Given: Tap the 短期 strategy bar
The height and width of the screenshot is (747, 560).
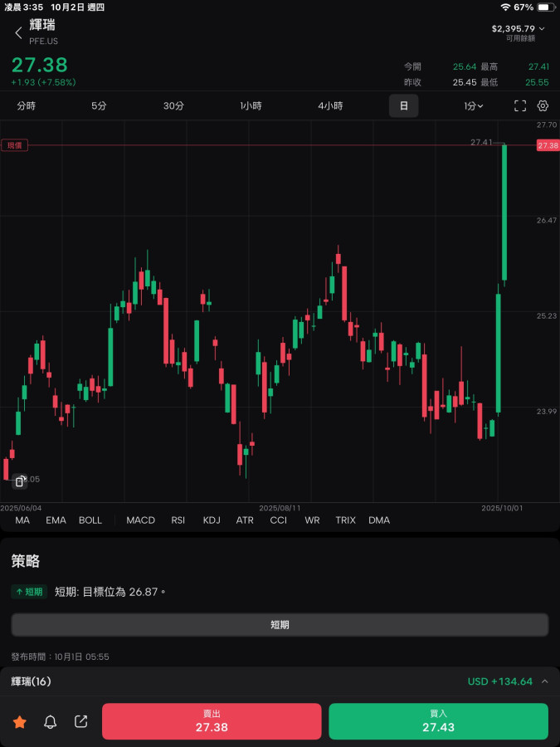Looking at the screenshot, I should pos(280,625).
